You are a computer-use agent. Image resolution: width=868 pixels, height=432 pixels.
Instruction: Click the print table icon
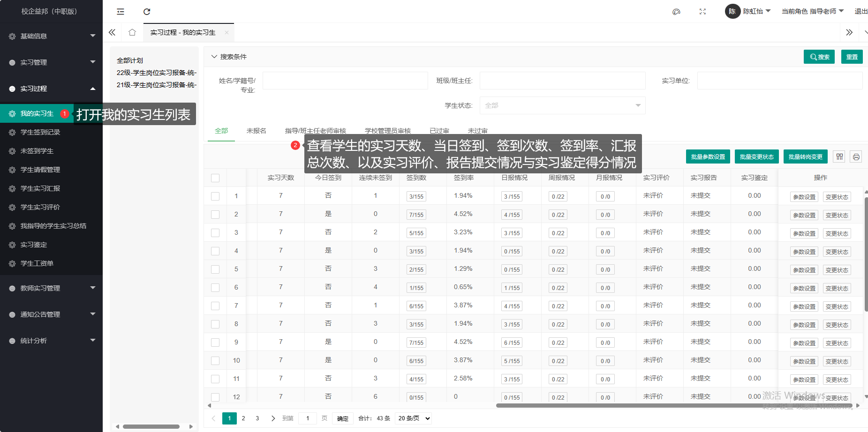point(856,157)
